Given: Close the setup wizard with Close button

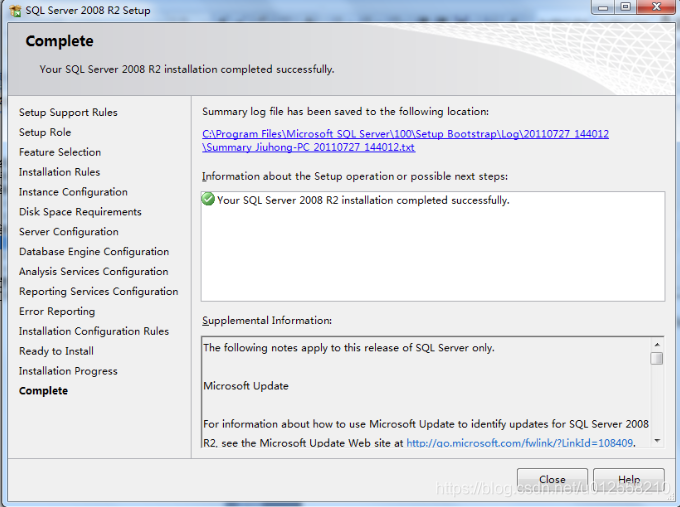Looking at the screenshot, I should point(552,479).
